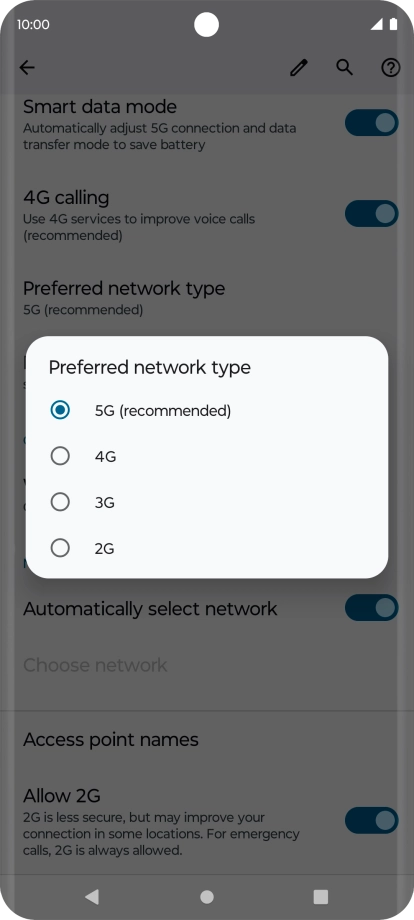The image size is (414, 920).
Task: Select the 4G radio button
Action: point(60,456)
